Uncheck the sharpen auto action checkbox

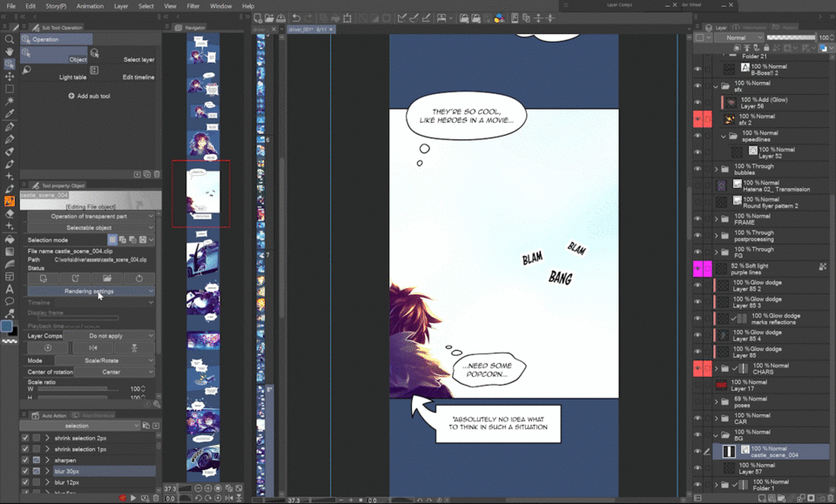click(x=25, y=460)
